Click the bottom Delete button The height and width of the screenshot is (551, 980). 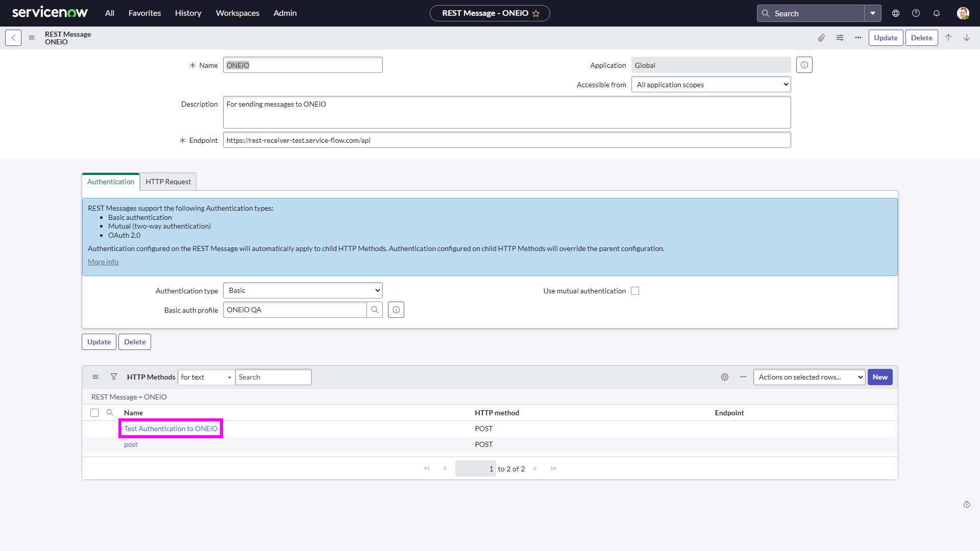[x=135, y=342]
